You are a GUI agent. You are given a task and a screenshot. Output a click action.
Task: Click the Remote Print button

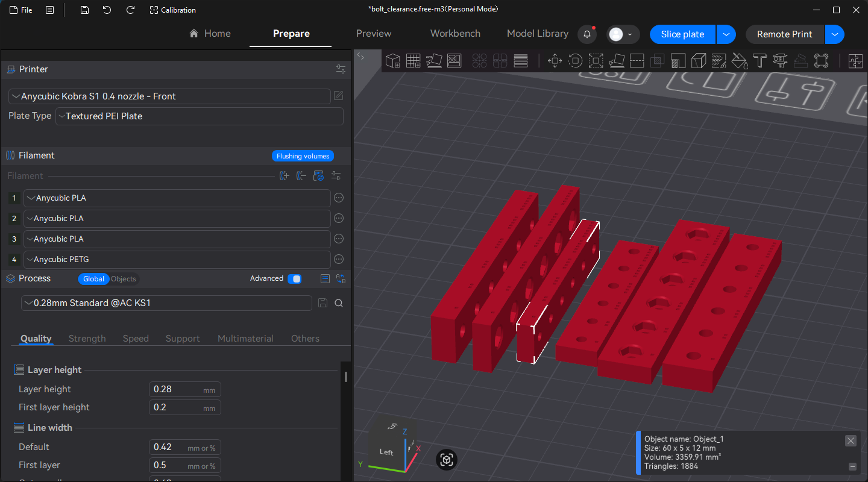(785, 34)
